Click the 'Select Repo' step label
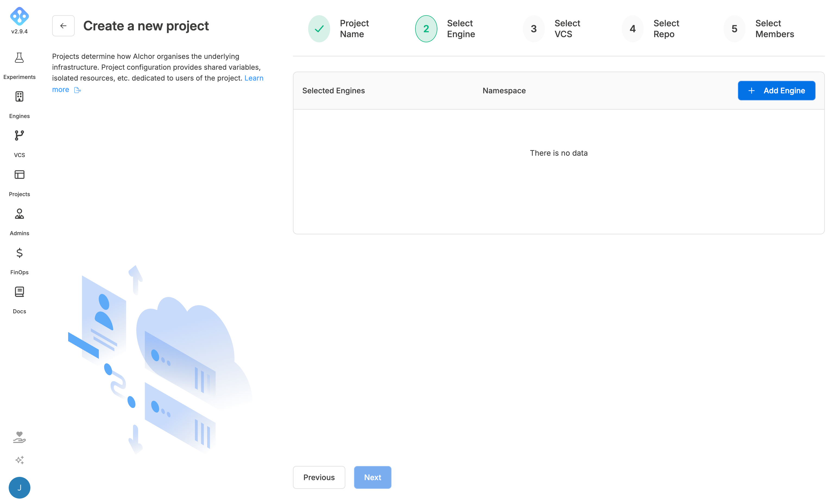This screenshot has height=504, width=840. 666,28
